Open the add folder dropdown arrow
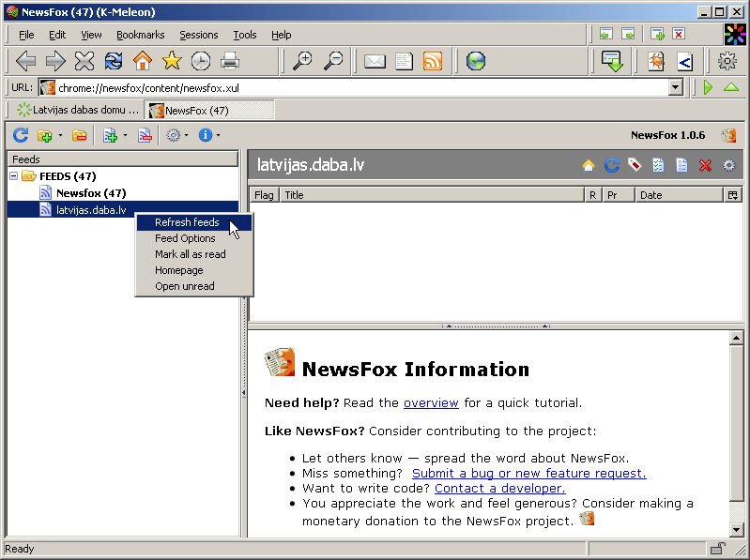Image resolution: width=750 pixels, height=560 pixels. 60,136
